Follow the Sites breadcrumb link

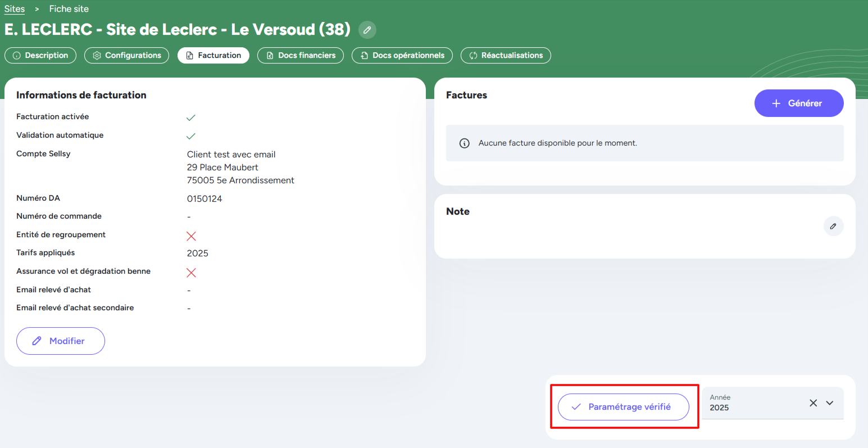(15, 9)
